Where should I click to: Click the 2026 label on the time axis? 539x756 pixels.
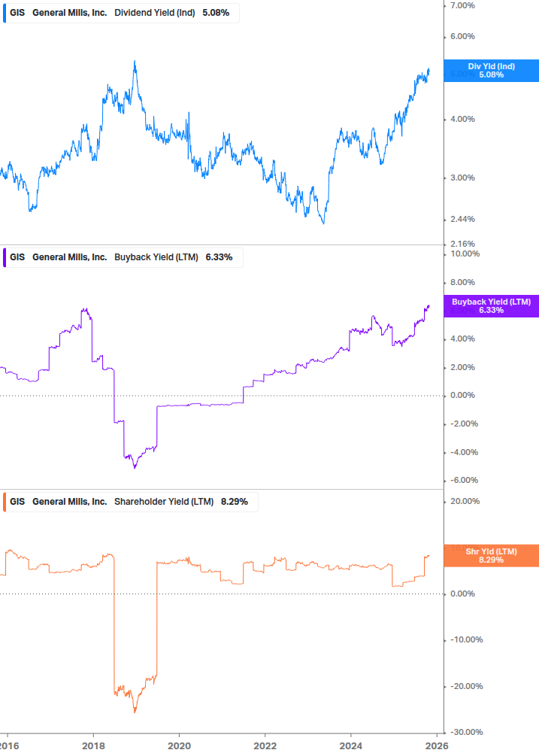click(x=437, y=746)
